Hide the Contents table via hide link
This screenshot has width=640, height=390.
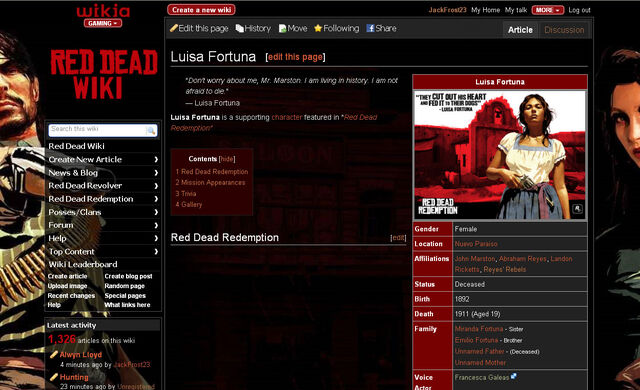coord(227,159)
